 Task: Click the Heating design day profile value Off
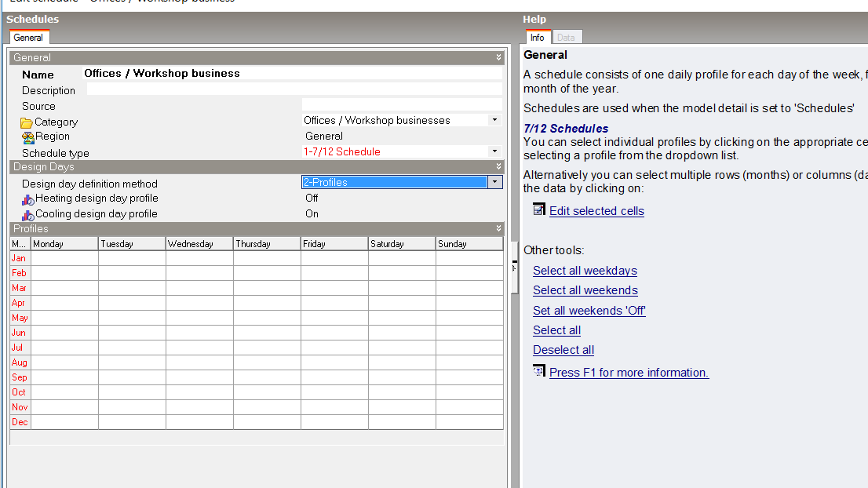[x=312, y=198]
